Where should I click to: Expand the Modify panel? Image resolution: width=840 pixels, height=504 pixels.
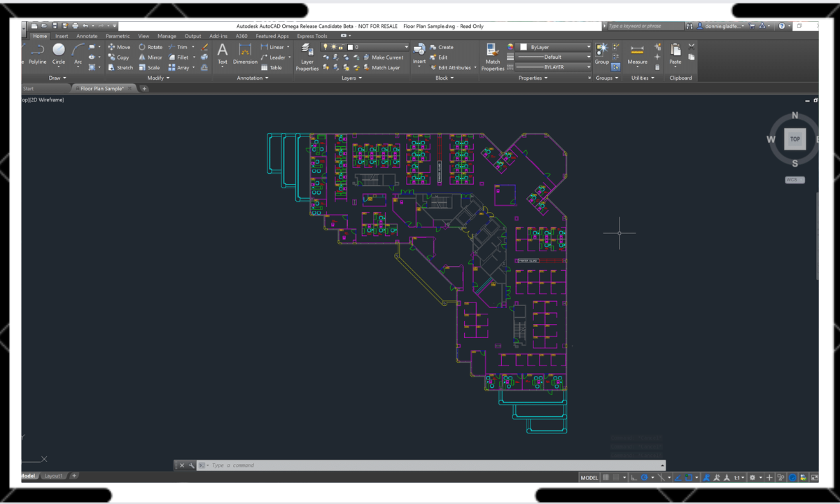(158, 78)
